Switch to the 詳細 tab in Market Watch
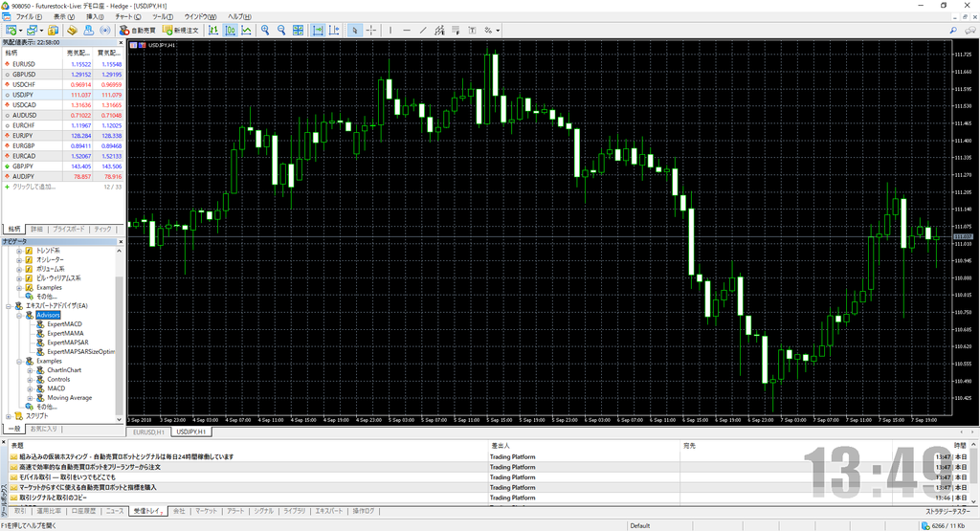 [37, 230]
